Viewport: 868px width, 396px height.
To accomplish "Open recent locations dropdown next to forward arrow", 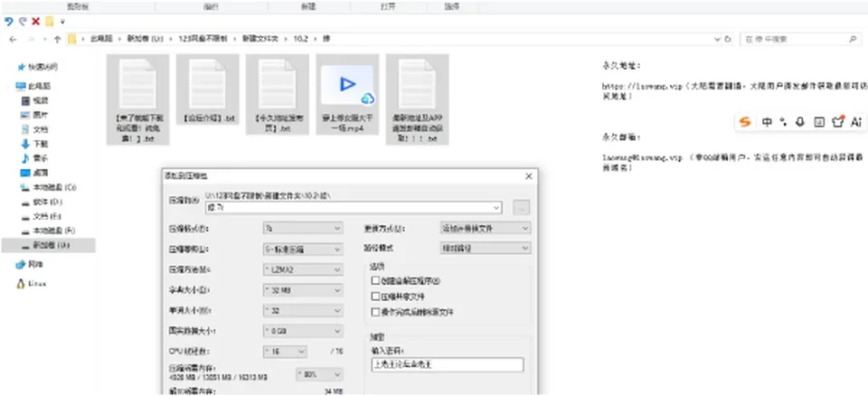I will [44, 39].
